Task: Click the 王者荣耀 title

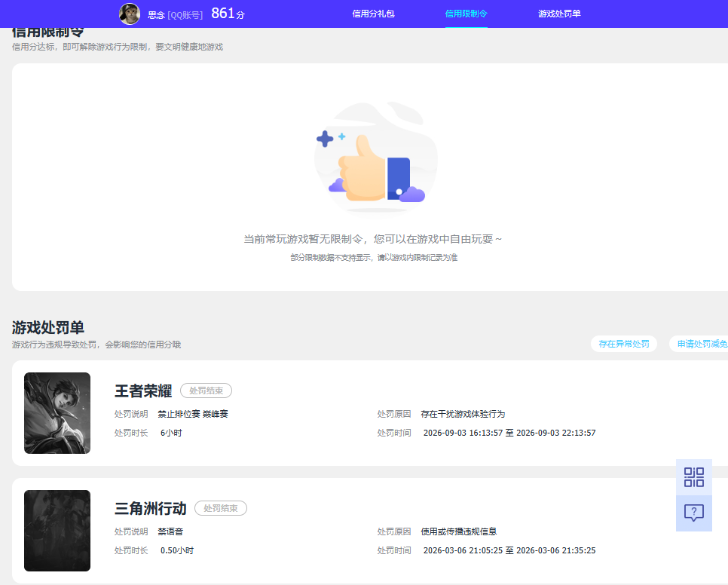Action: point(143,391)
